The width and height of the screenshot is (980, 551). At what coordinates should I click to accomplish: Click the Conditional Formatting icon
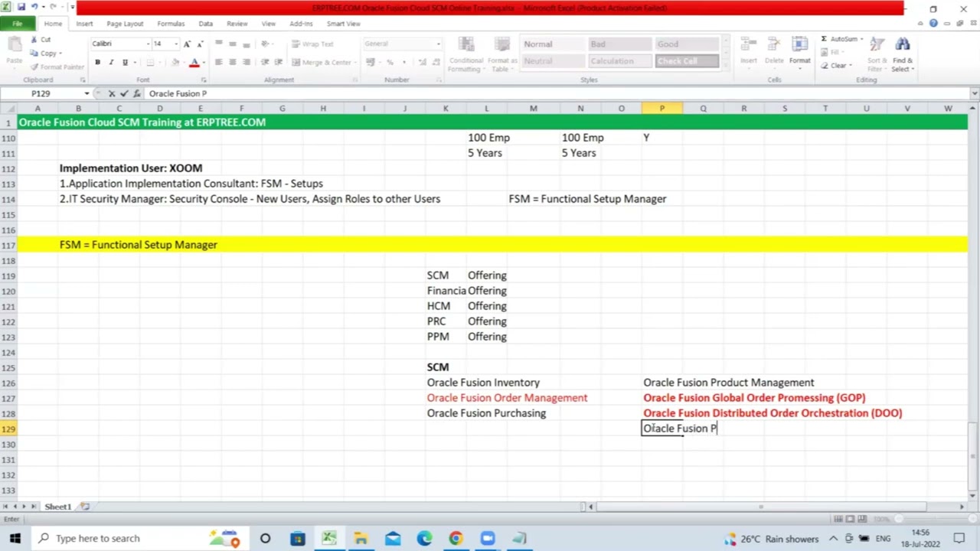[x=465, y=45]
